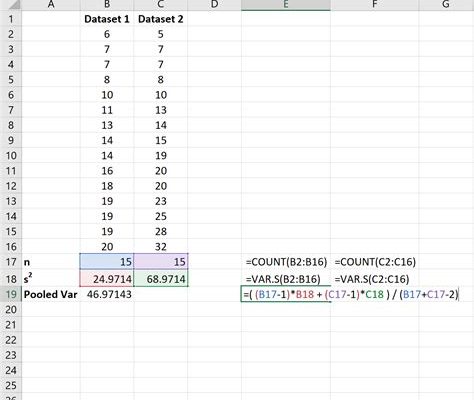Click row 17 header
Image resolution: width=474 pixels, height=400 pixels.
click(11, 262)
